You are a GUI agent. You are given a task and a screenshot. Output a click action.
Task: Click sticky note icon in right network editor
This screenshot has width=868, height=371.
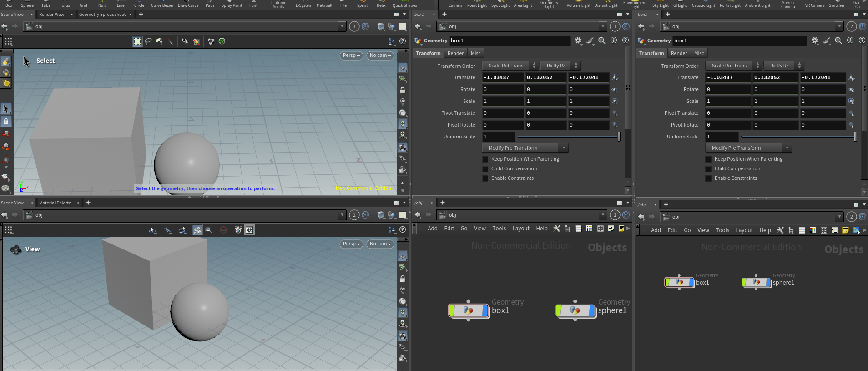point(845,230)
